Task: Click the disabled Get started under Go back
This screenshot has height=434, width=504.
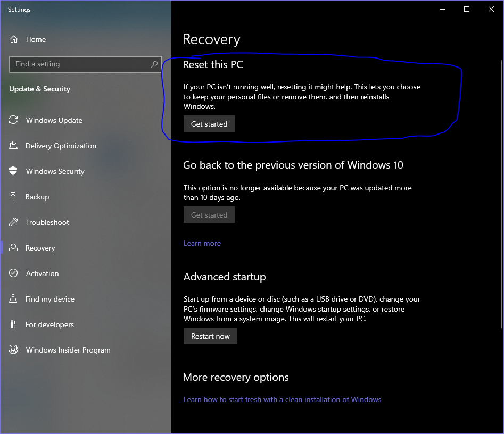Action: click(209, 215)
